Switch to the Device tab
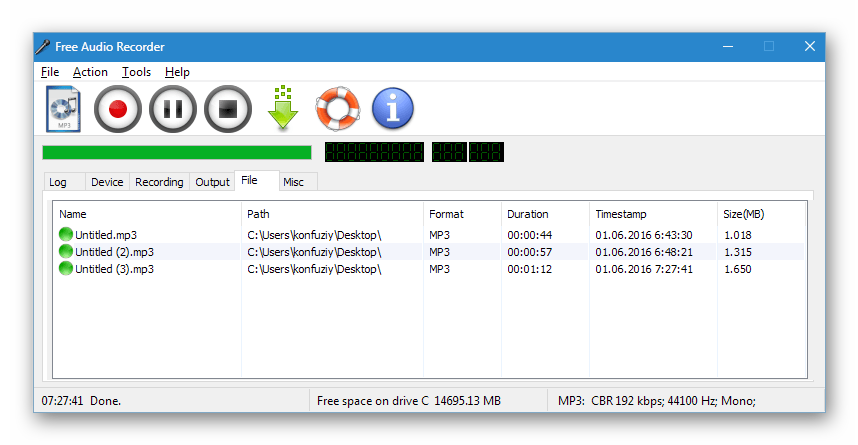Viewport: 858px width, 445px height. pos(107,182)
